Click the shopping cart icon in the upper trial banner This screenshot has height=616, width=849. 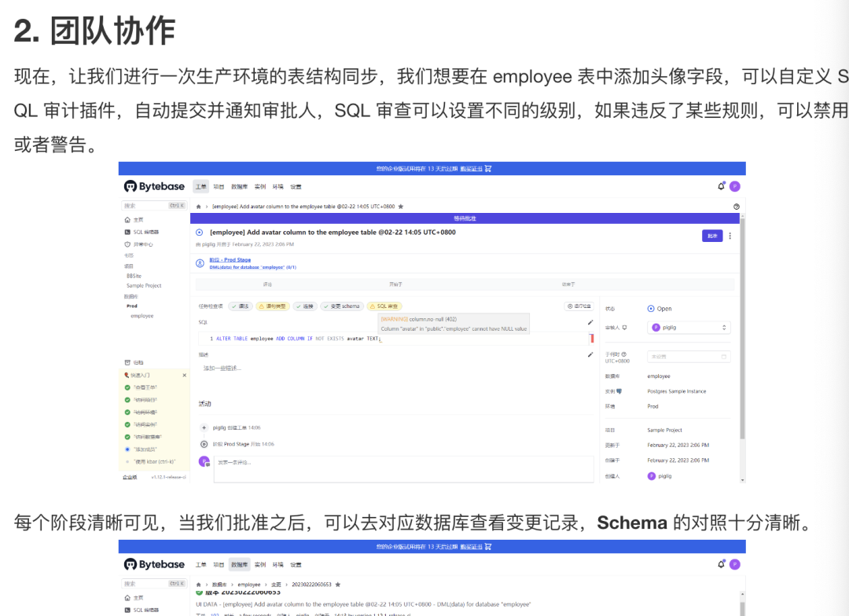pyautogui.click(x=488, y=168)
